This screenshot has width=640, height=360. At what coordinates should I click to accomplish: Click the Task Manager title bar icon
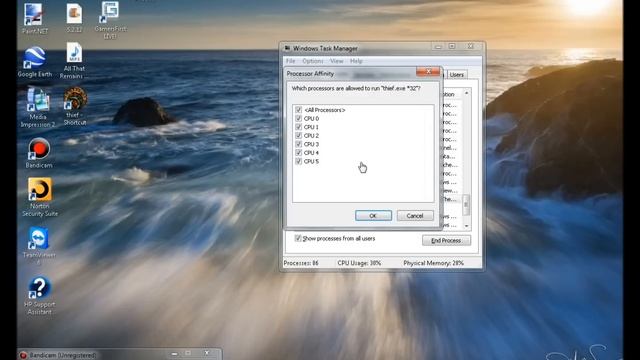tap(287, 48)
